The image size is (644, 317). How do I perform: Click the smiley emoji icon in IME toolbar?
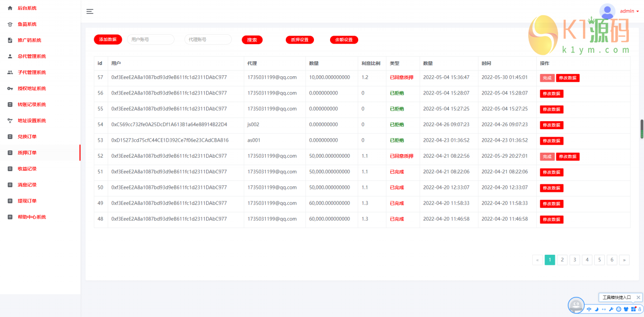click(618, 309)
